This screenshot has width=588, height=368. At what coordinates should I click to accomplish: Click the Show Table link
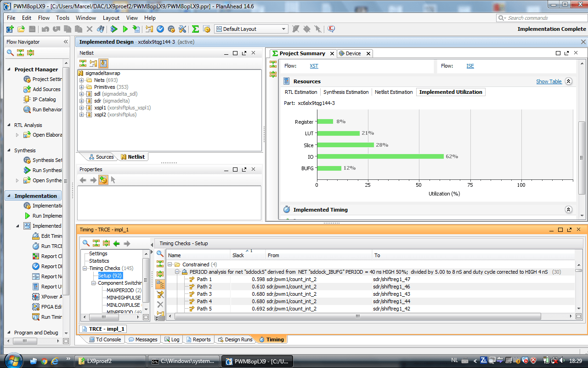[549, 81]
